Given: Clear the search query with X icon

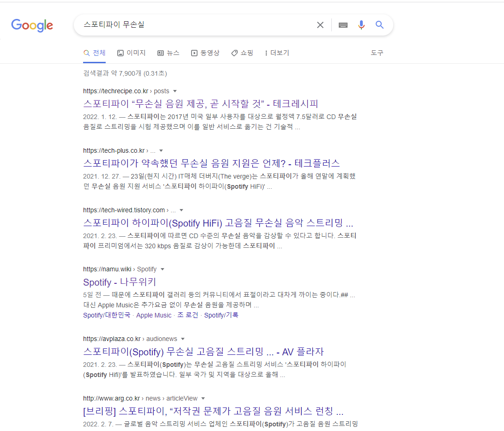Looking at the screenshot, I should [x=320, y=25].
